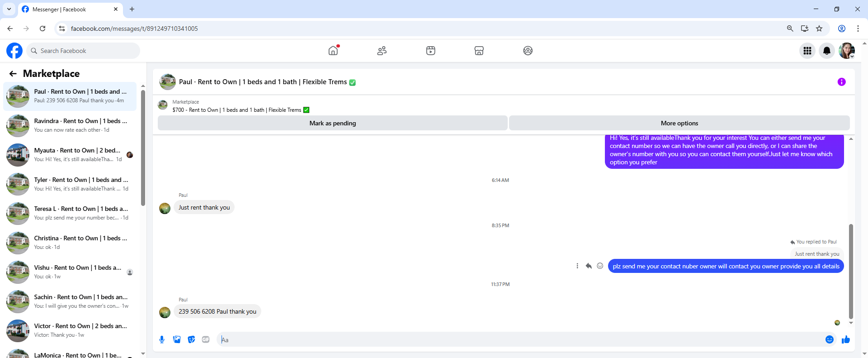Click the conversation list scrollbar
This screenshot has height=358, width=868.
pos(143,148)
